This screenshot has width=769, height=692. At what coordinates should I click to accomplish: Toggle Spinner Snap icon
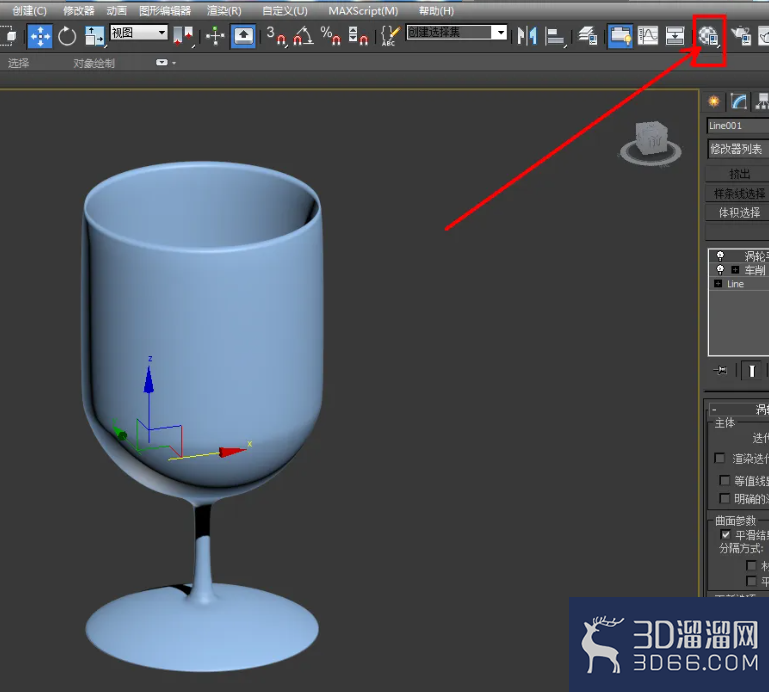point(358,36)
